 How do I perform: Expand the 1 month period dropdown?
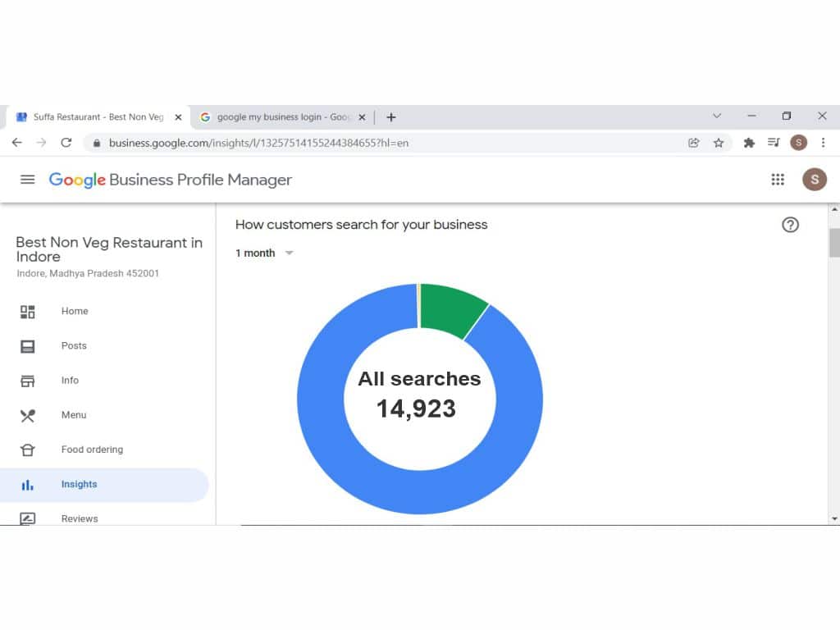264,253
